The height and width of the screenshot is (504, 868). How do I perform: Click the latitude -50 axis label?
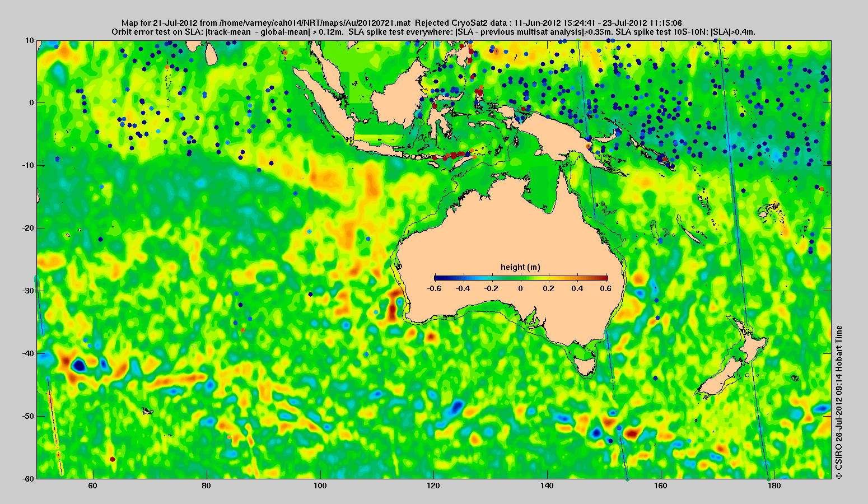point(28,416)
